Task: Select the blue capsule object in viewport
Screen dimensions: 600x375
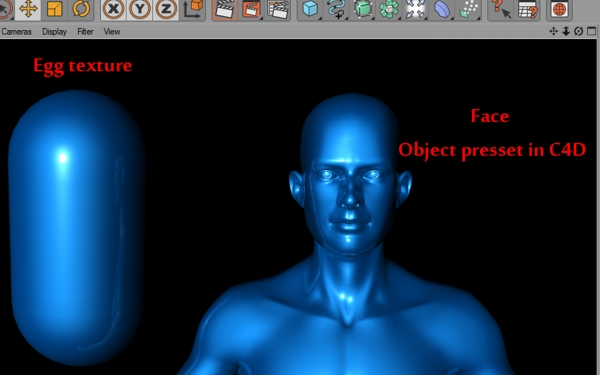Action: coord(76,228)
